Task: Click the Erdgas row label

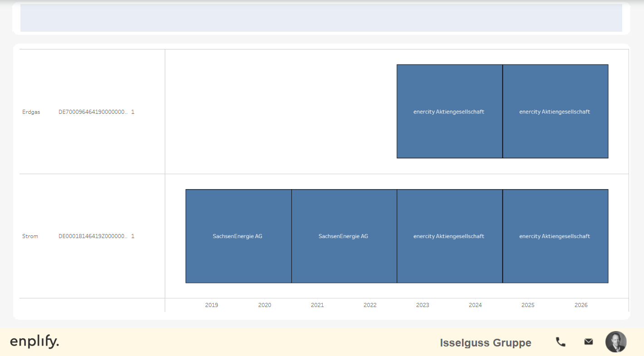Action: 31,112
